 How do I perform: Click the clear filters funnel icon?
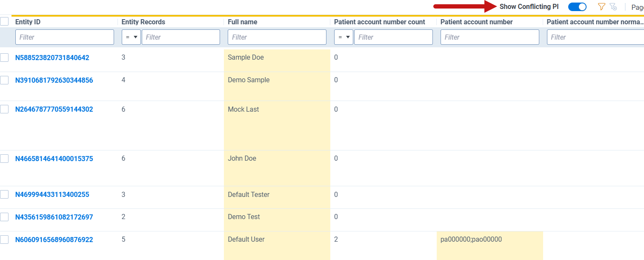click(x=613, y=7)
